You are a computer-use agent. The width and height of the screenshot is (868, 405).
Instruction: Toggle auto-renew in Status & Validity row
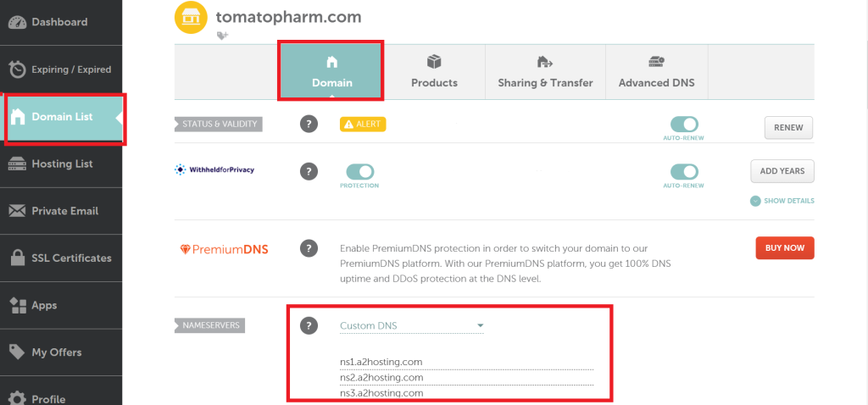click(x=684, y=124)
